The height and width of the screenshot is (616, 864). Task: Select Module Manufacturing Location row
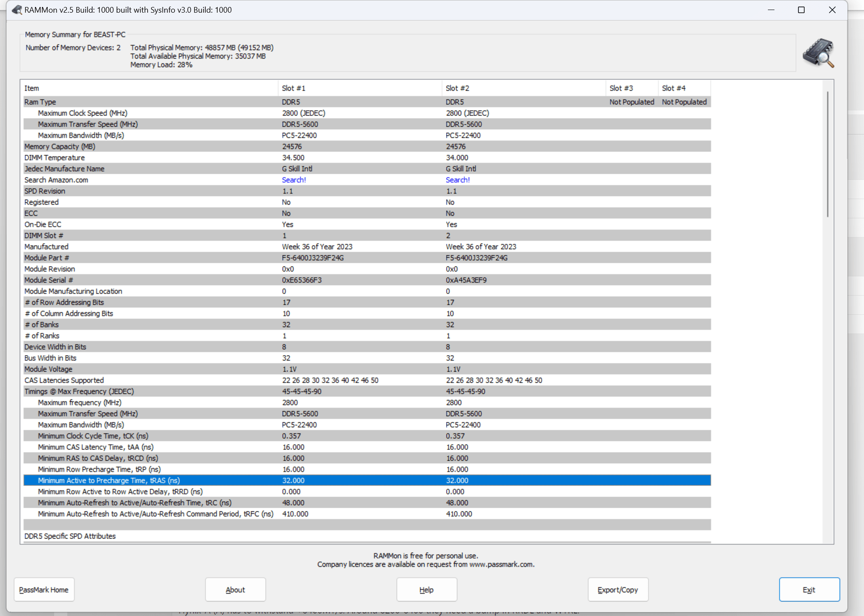click(367, 291)
